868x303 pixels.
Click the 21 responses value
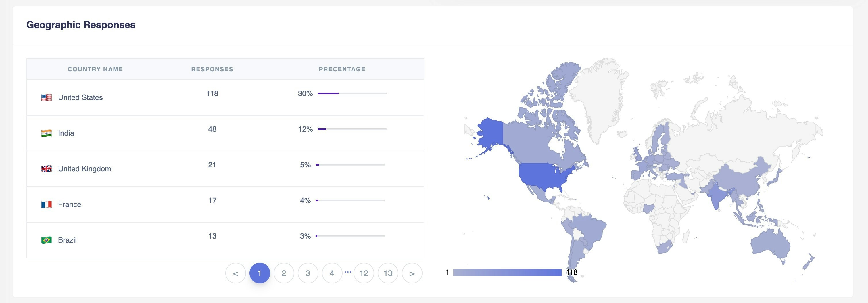(212, 165)
